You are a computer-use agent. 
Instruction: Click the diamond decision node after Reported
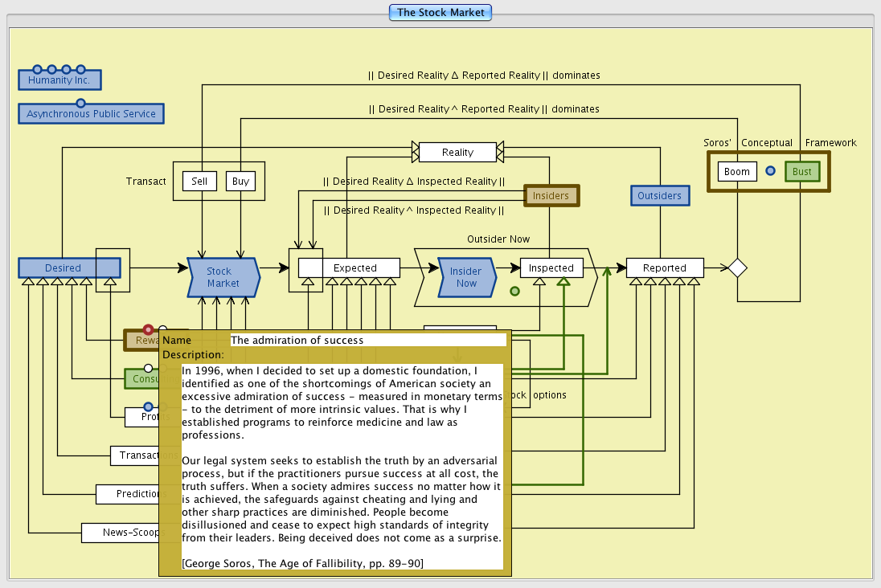(x=737, y=267)
